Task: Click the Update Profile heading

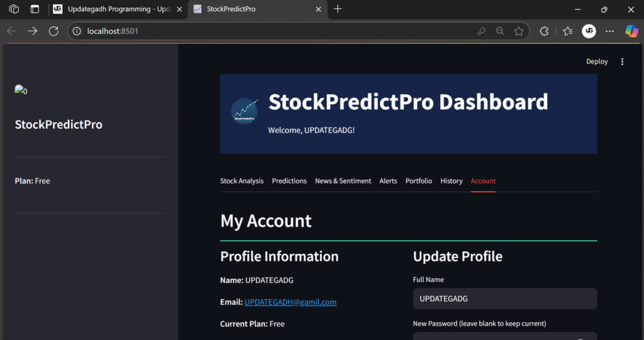Action: (458, 256)
